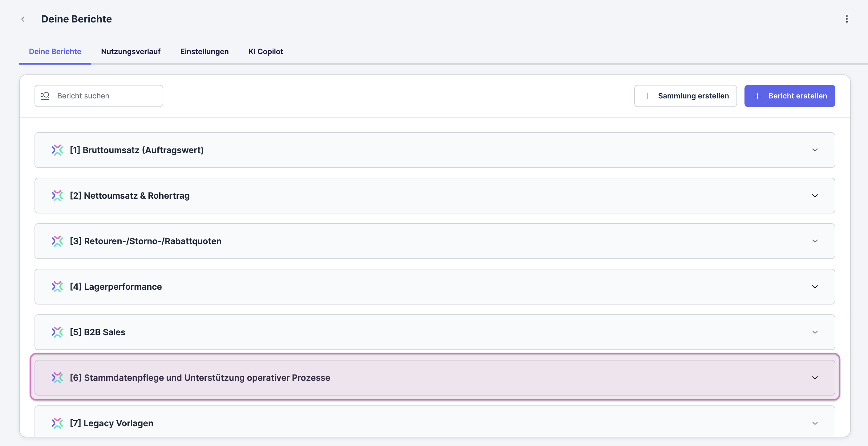Open the three-dot options menu

(x=847, y=19)
